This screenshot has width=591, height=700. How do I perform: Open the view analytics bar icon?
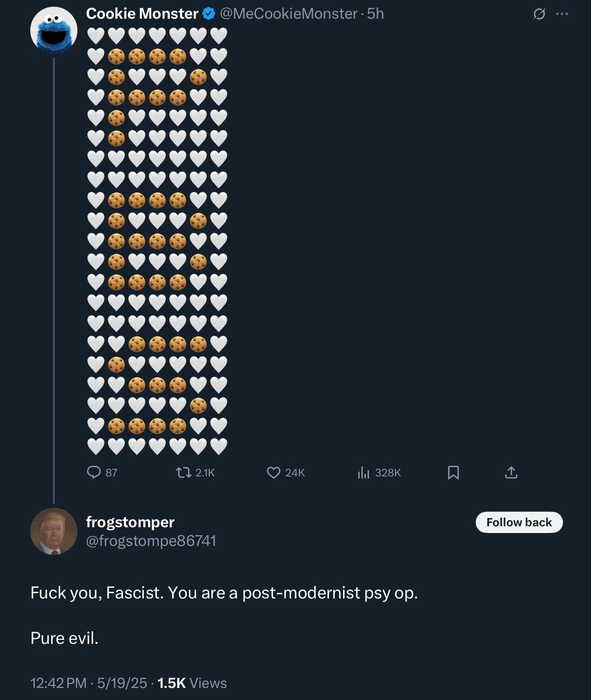(364, 472)
